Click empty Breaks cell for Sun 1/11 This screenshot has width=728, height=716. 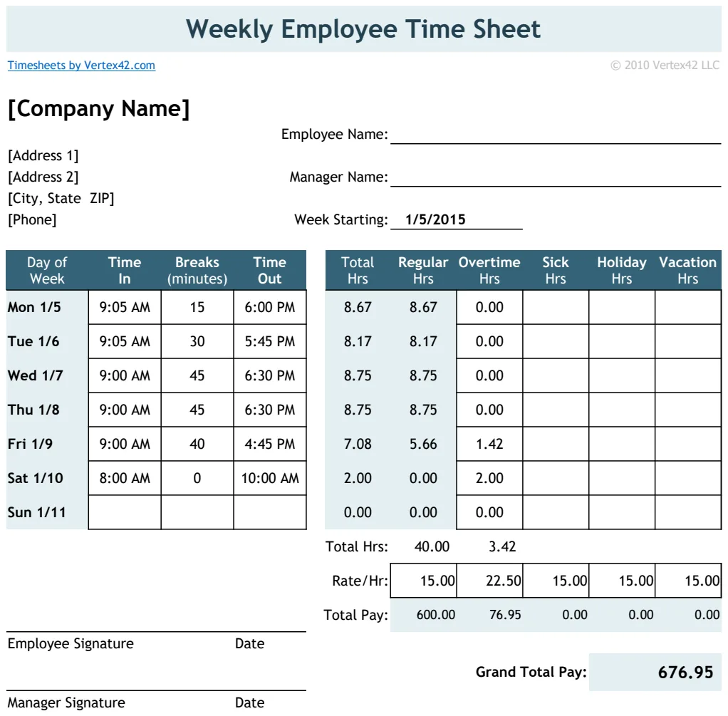pyautogui.click(x=197, y=512)
